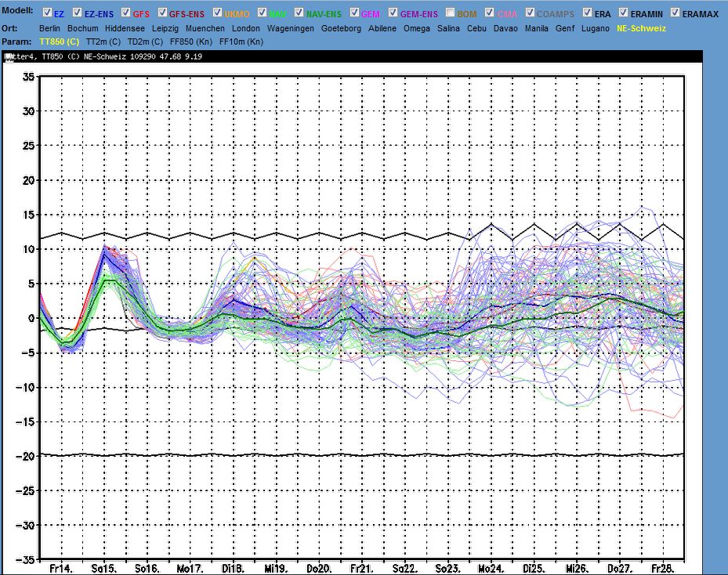Click the highlighted NE-Schweiz location
The image size is (728, 575).
pyautogui.click(x=641, y=28)
